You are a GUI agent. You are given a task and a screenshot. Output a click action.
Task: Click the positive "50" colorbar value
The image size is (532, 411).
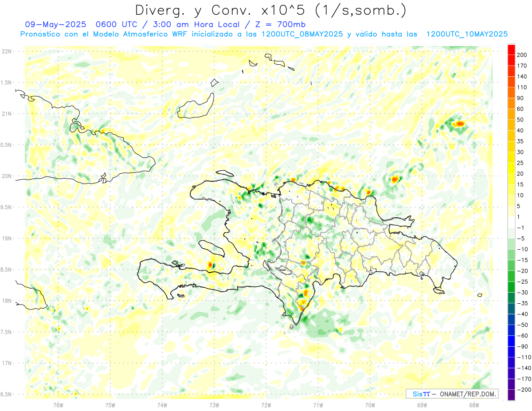click(x=520, y=120)
